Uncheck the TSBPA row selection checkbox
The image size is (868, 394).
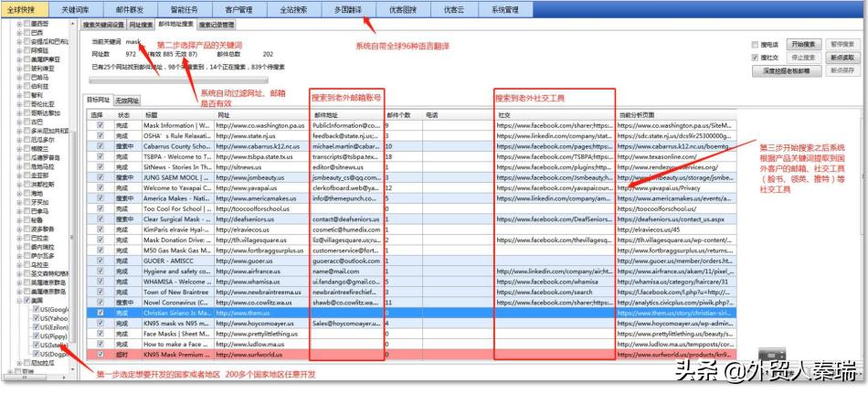101,157
